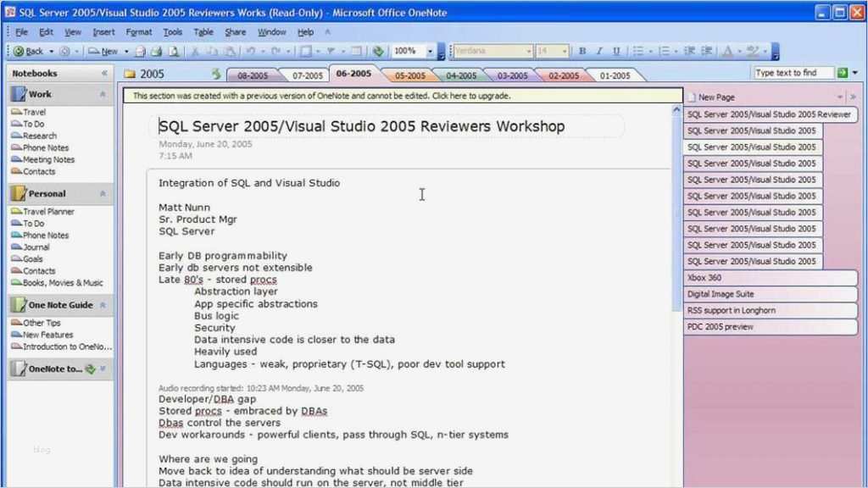The width and height of the screenshot is (868, 488).
Task: Toggle italic formatting
Action: click(x=599, y=50)
